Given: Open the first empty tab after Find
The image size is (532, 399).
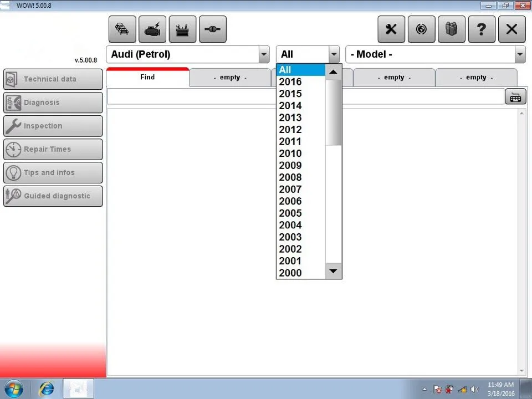Looking at the screenshot, I should click(230, 78).
